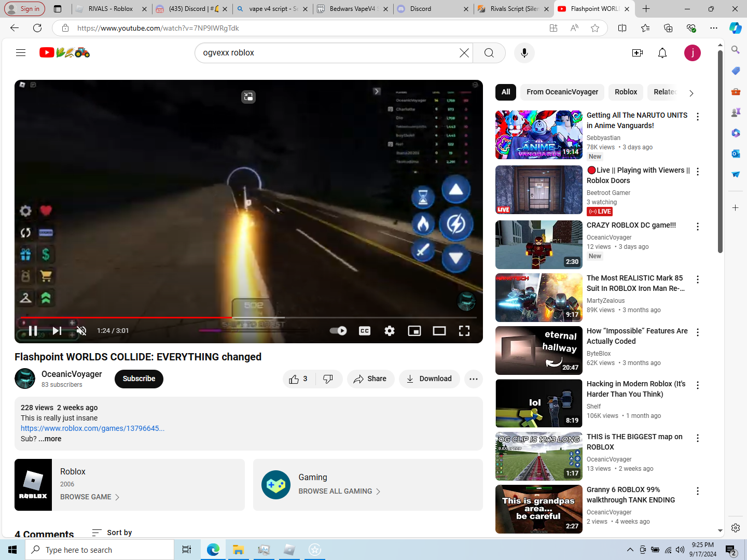Open options for Mark 85 Suit video
747x560 pixels.
698,279
